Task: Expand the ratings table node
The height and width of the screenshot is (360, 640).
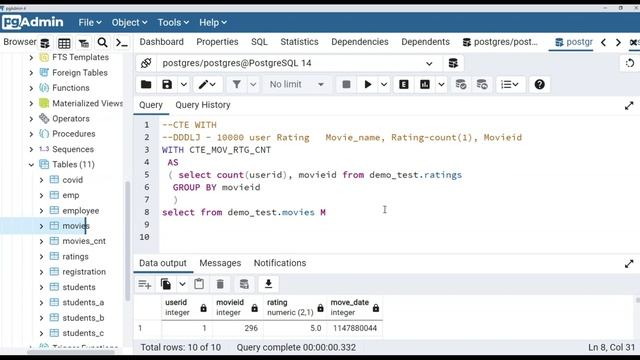Action: 41,257
